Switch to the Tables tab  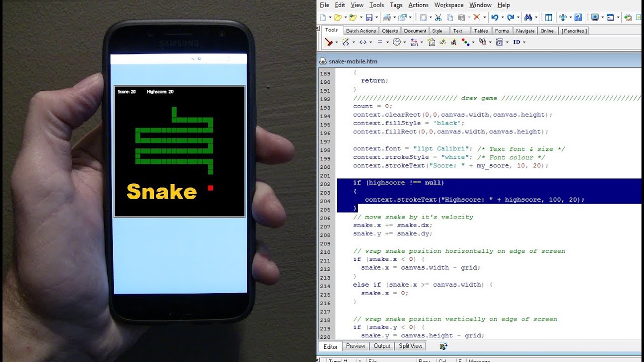(x=481, y=31)
